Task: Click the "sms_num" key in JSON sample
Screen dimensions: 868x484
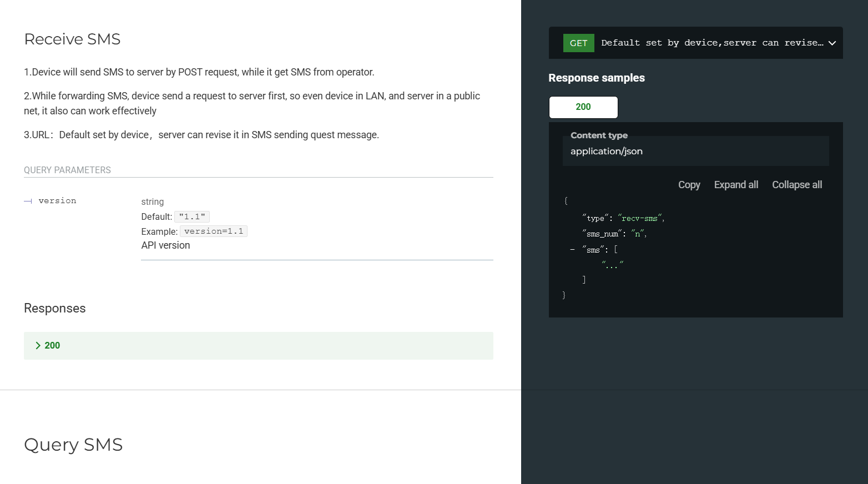Action: click(x=602, y=234)
